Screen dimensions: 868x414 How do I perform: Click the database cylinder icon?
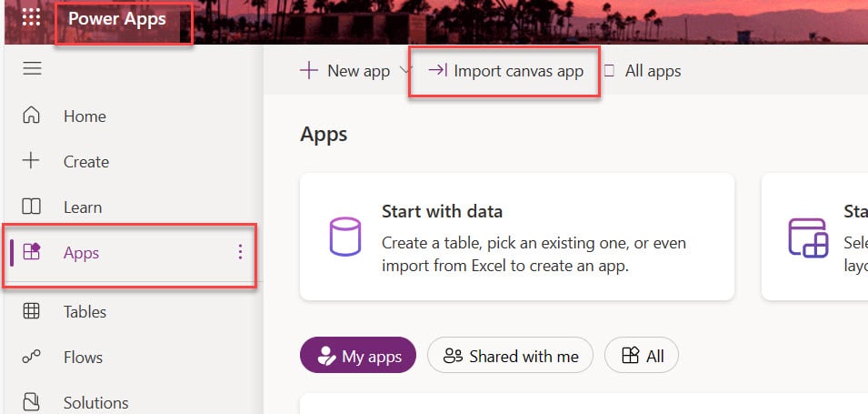tap(344, 236)
